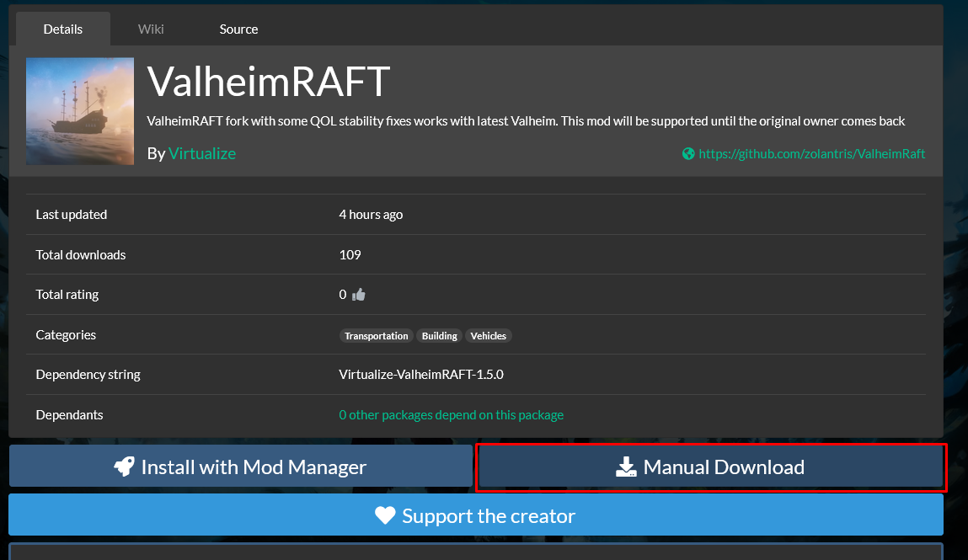Click the thumbs-up rating icon

(x=359, y=295)
